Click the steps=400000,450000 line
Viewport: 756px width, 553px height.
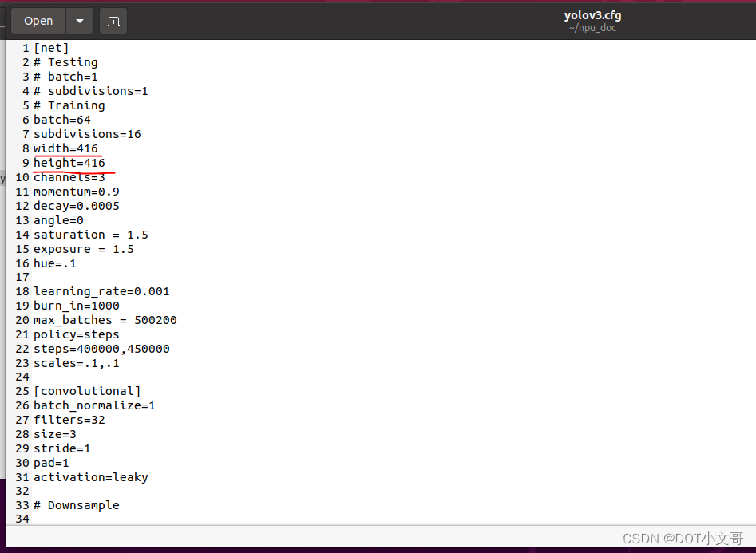point(101,349)
